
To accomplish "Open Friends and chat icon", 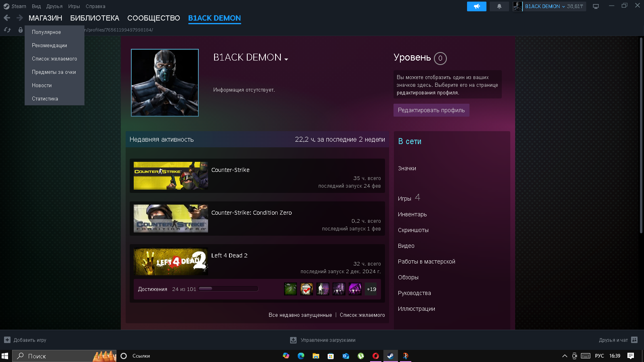I will click(x=634, y=340).
